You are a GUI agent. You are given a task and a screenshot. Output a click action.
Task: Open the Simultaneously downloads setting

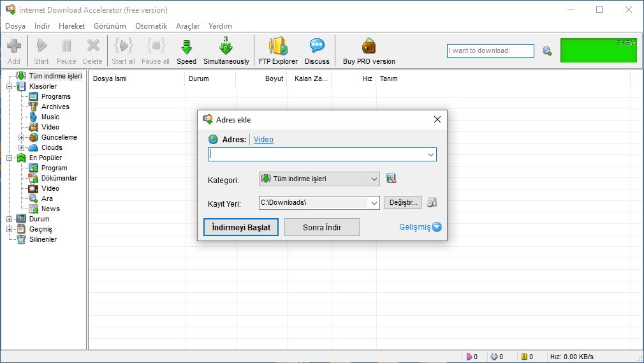tap(226, 51)
